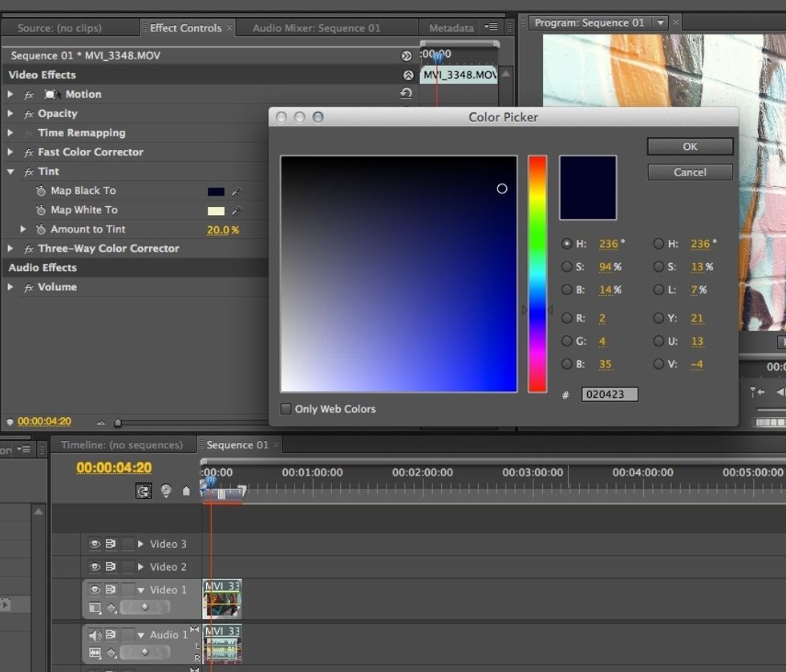Screen dimensions: 786x672
Task: Toggle animation stopwatch for Amount to Tint
Action: coord(41,230)
